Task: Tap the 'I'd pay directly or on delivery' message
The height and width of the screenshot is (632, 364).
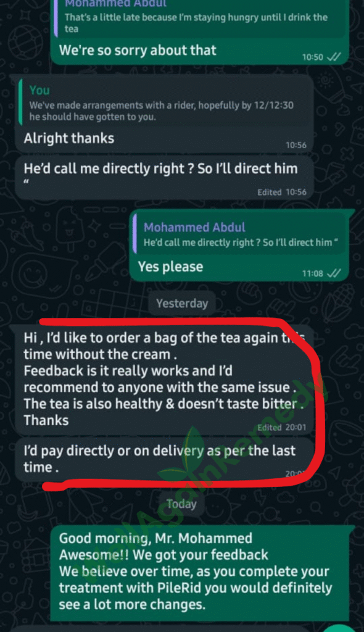Action: point(165,459)
